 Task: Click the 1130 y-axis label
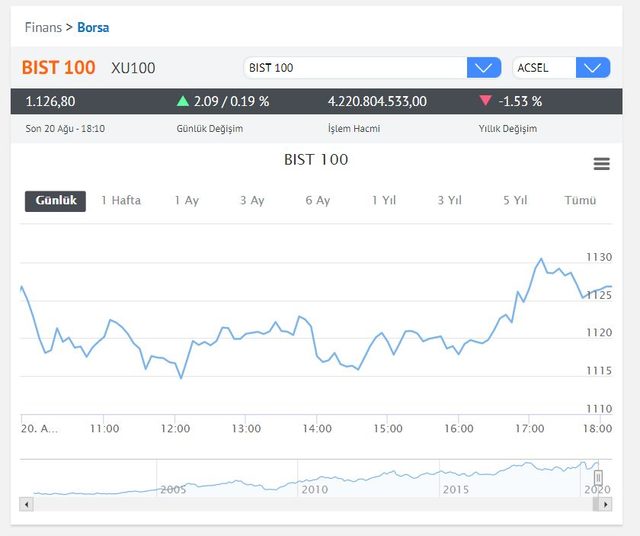click(599, 257)
